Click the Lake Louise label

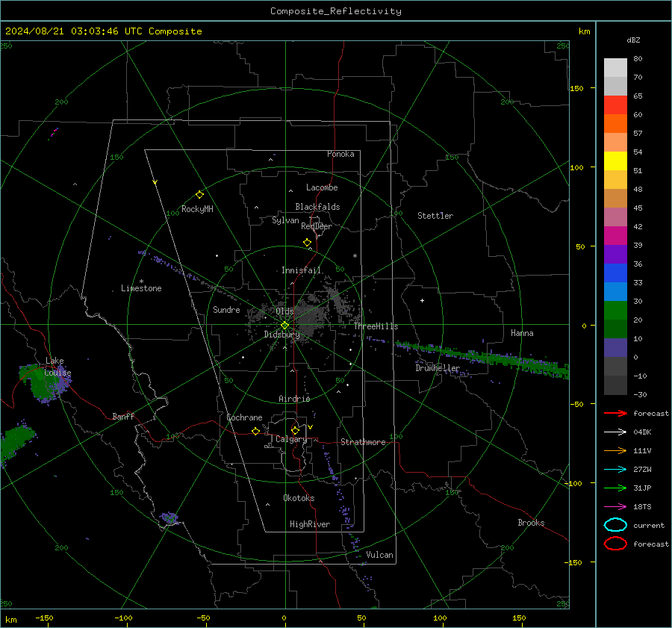57,367
